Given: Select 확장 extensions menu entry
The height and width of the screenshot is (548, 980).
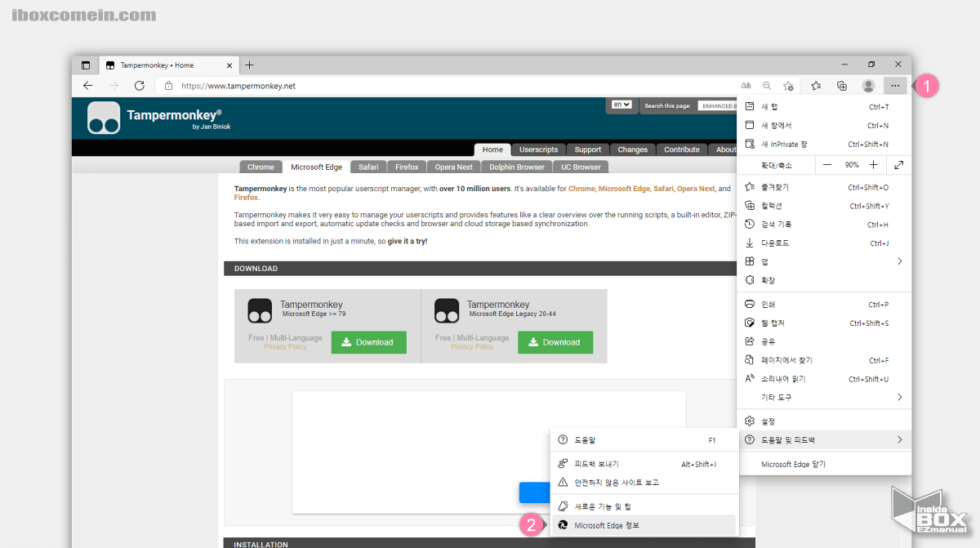Looking at the screenshot, I should 768,280.
